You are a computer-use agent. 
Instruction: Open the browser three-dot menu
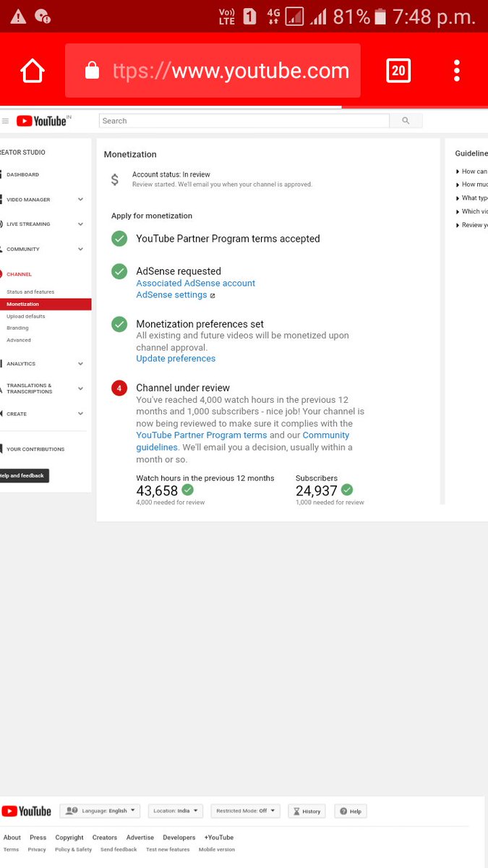pyautogui.click(x=457, y=70)
